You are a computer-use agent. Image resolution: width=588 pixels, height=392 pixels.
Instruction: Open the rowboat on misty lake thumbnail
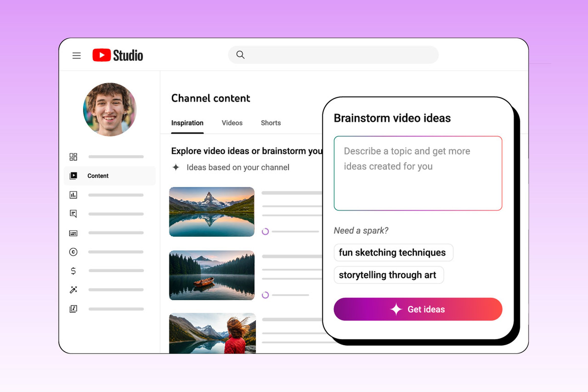[x=212, y=275]
